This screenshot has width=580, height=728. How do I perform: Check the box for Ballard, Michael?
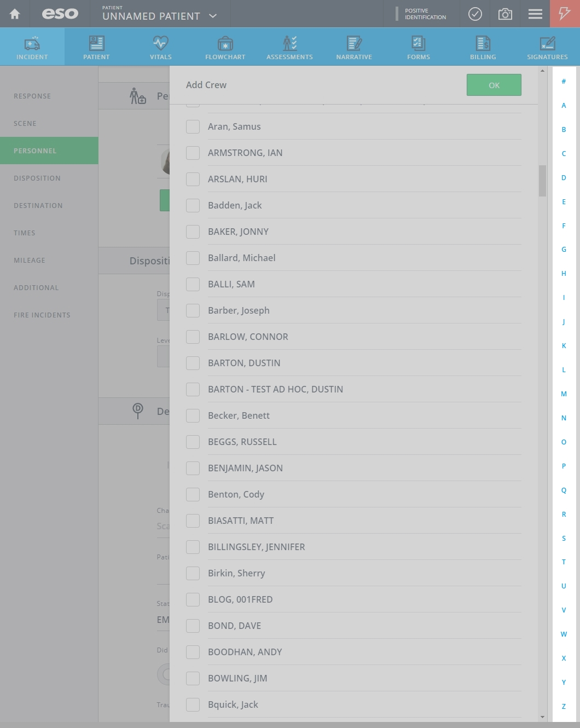pyautogui.click(x=193, y=258)
